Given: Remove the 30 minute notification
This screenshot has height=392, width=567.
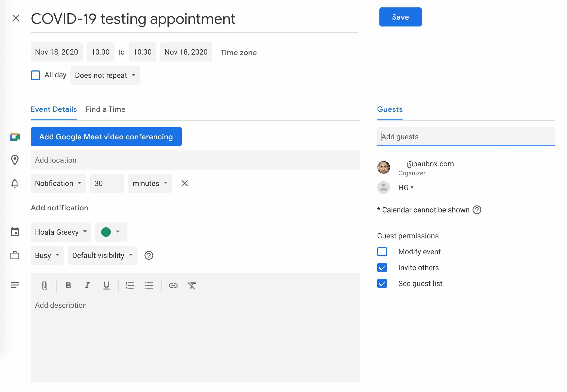Looking at the screenshot, I should point(185,183).
